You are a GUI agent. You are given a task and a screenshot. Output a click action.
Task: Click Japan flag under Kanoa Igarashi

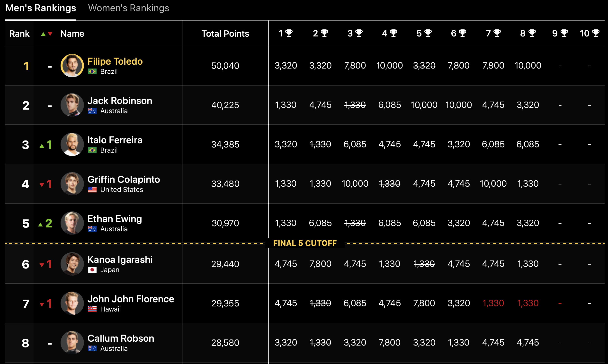click(92, 270)
